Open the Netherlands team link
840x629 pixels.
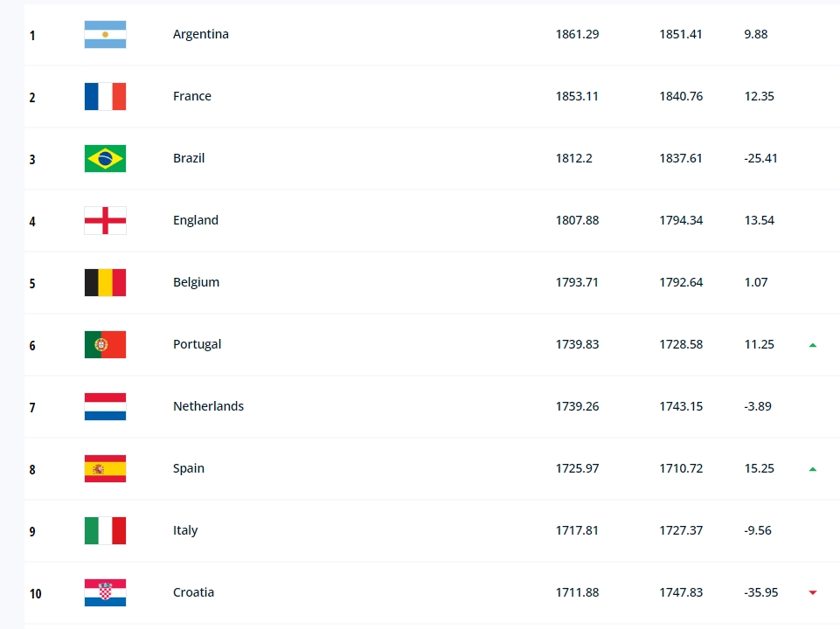[208, 407]
